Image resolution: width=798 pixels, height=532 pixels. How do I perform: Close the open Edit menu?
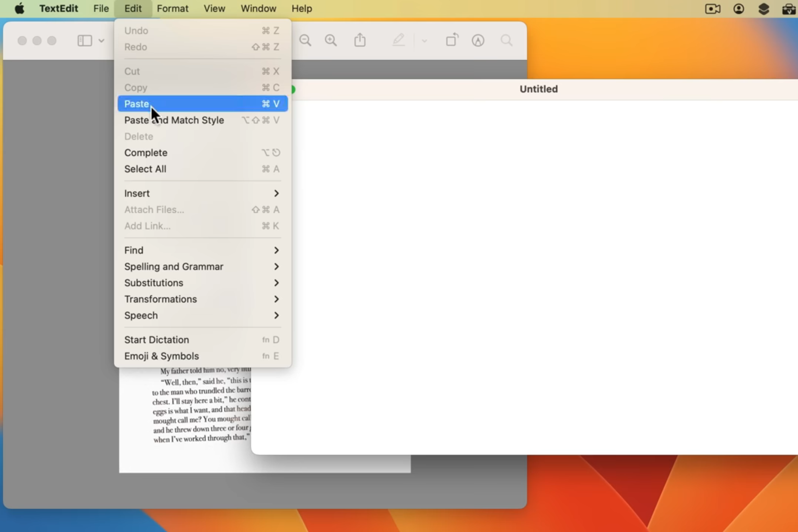(x=133, y=8)
